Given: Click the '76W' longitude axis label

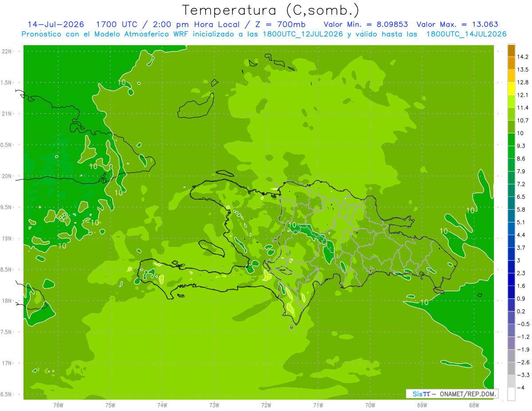Looking at the screenshot, I should (58, 405).
